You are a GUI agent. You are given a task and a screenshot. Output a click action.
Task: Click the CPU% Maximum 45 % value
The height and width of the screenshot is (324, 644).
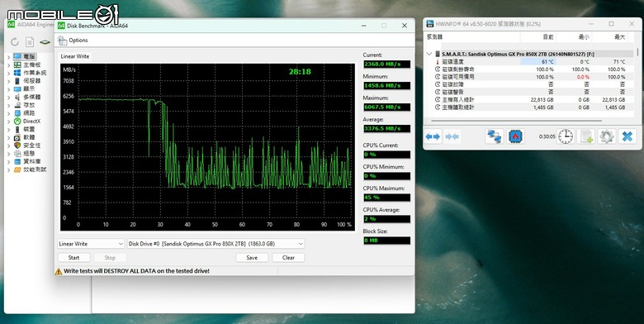pyautogui.click(x=386, y=198)
